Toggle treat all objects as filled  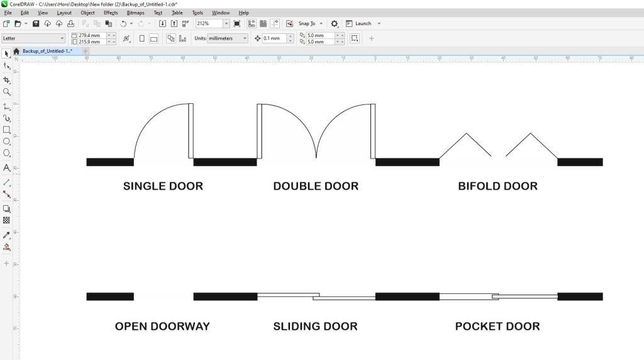(355, 38)
